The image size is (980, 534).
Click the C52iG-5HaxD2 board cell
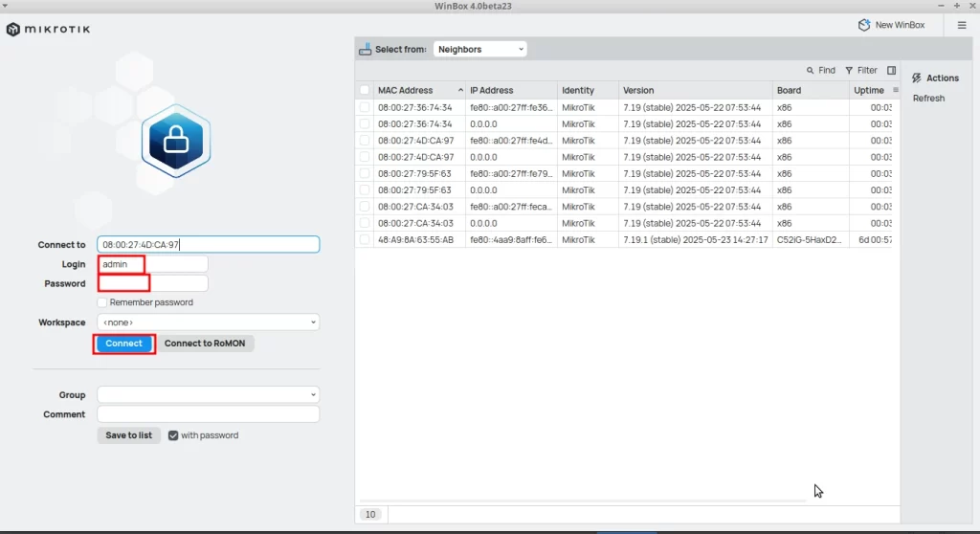click(810, 239)
